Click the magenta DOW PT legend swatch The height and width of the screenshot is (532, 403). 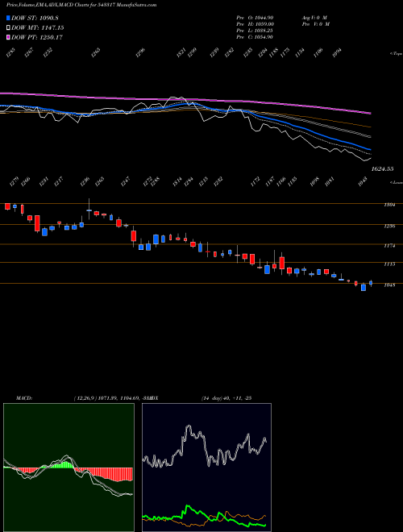point(9,37)
